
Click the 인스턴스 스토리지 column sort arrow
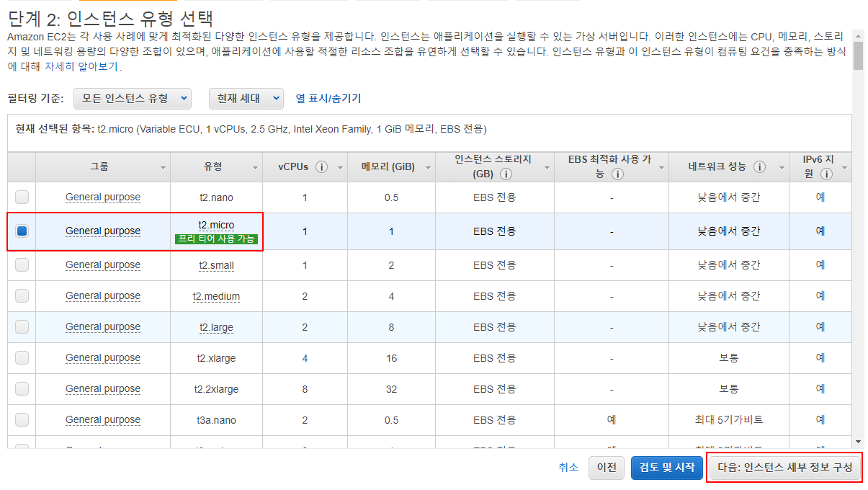tap(547, 167)
